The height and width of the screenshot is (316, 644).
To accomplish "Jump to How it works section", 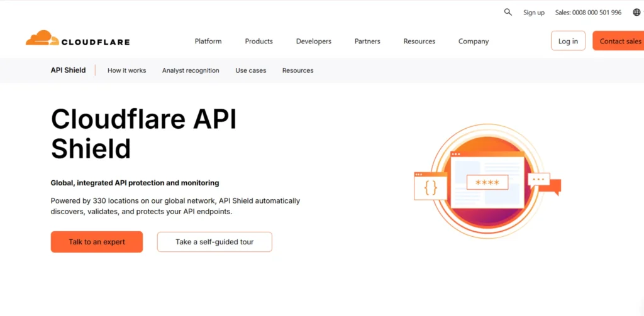I will pyautogui.click(x=127, y=70).
